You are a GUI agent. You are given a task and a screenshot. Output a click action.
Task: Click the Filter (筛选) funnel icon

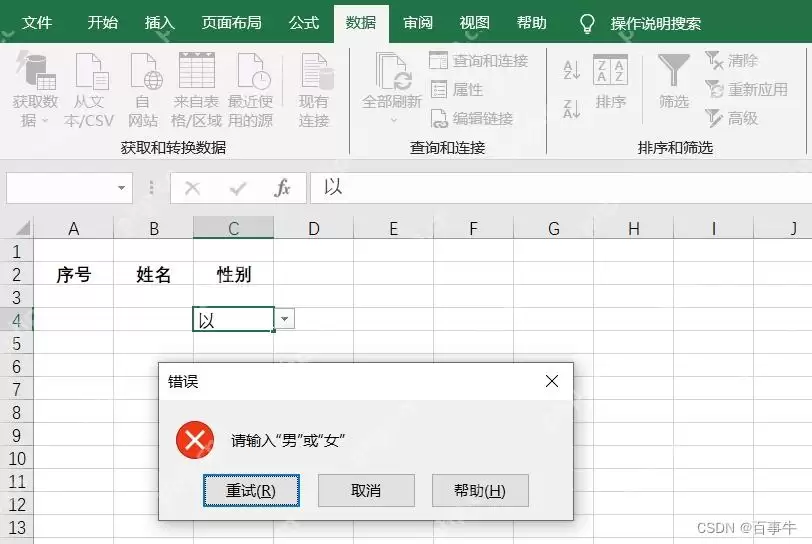[x=674, y=70]
